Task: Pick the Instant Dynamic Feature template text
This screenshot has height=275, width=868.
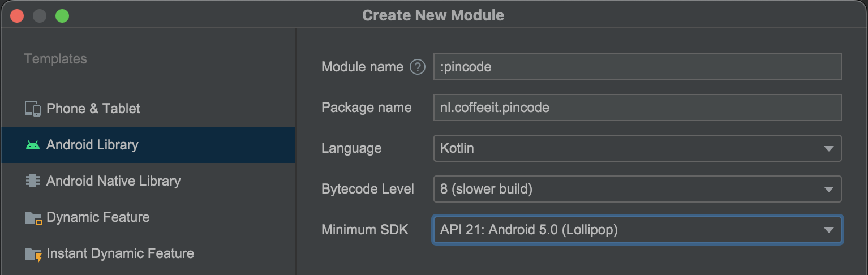Action: (120, 253)
